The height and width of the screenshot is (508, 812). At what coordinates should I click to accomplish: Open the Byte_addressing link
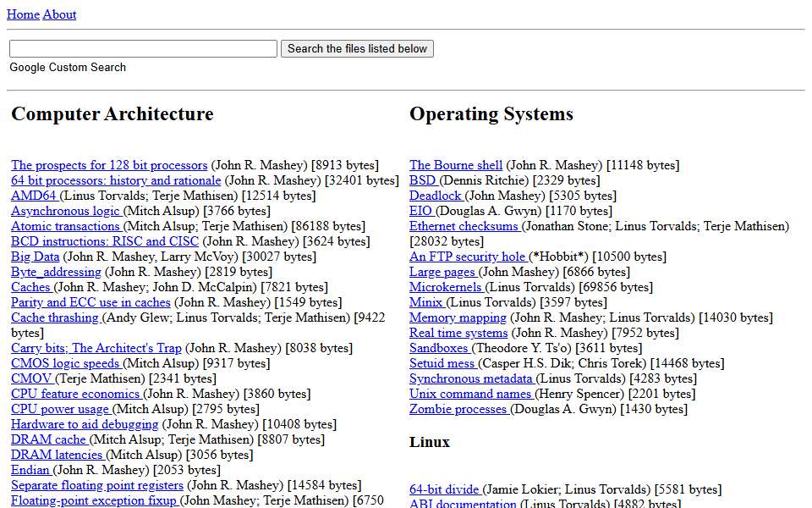click(57, 272)
